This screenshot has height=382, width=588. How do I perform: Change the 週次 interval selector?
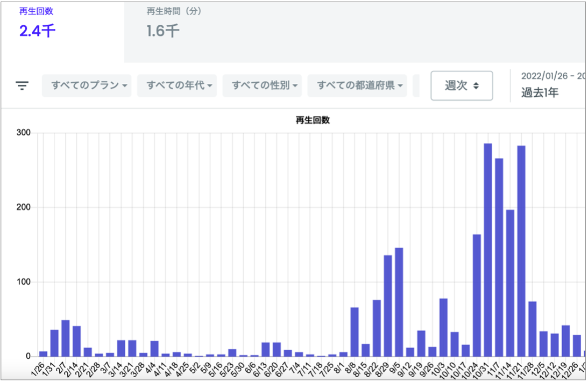[462, 86]
